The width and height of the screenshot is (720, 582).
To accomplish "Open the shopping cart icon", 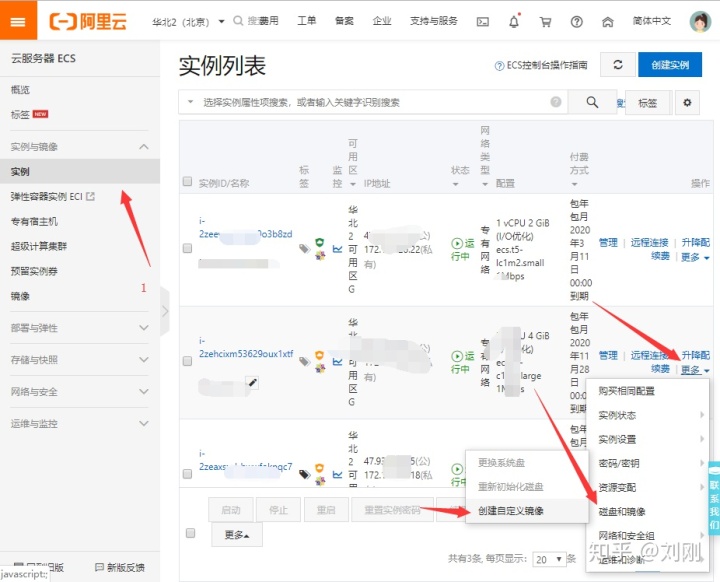I will (x=545, y=22).
